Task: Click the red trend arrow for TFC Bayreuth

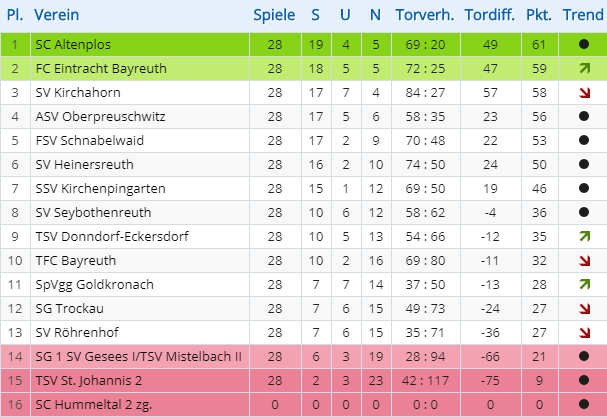Action: point(583,261)
